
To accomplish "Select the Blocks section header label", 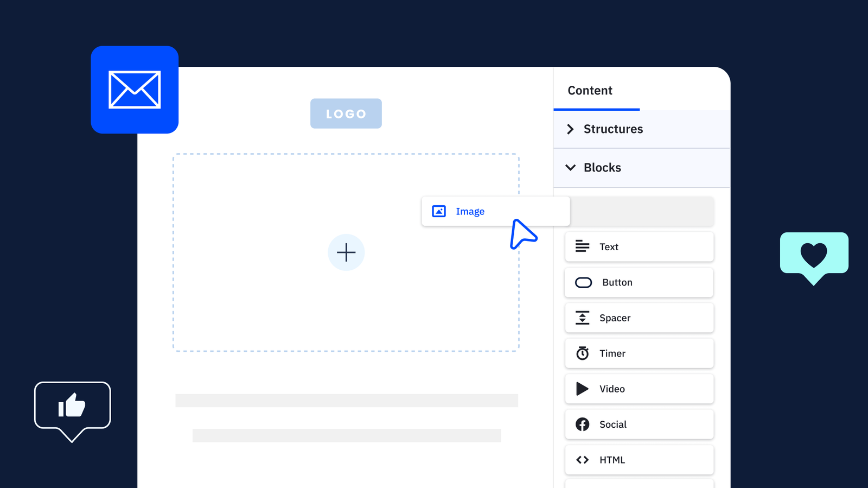I will 602,168.
